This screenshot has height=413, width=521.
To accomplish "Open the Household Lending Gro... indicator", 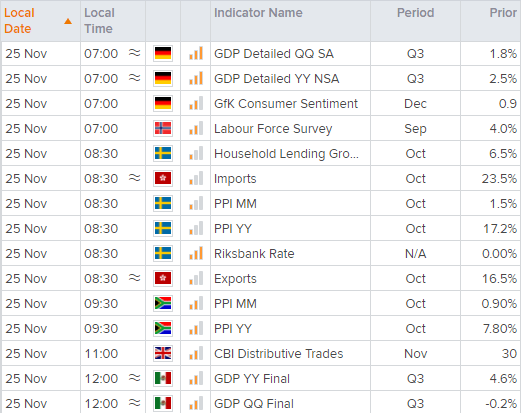I will pyautogui.click(x=286, y=154).
